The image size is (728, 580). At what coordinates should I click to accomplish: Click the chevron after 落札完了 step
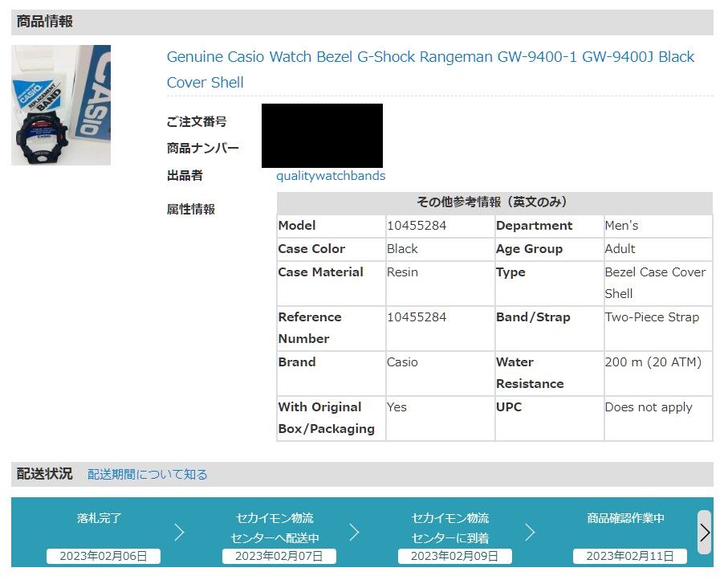tap(179, 532)
